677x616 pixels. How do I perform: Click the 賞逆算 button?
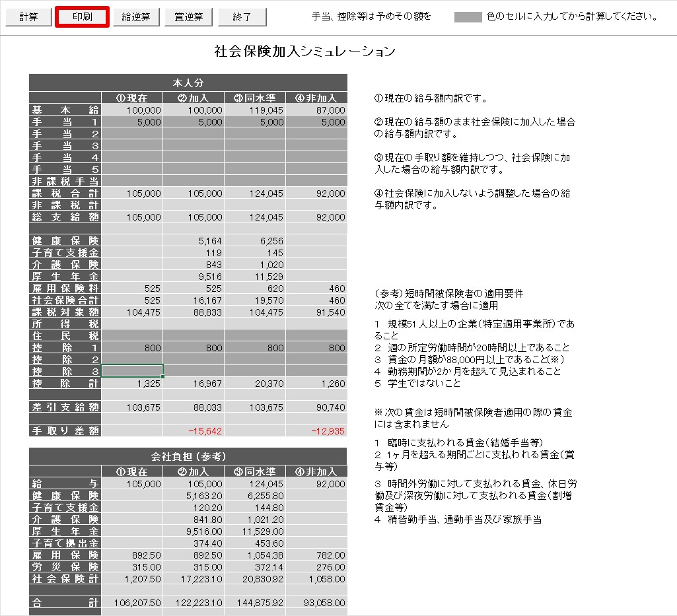pyautogui.click(x=189, y=17)
